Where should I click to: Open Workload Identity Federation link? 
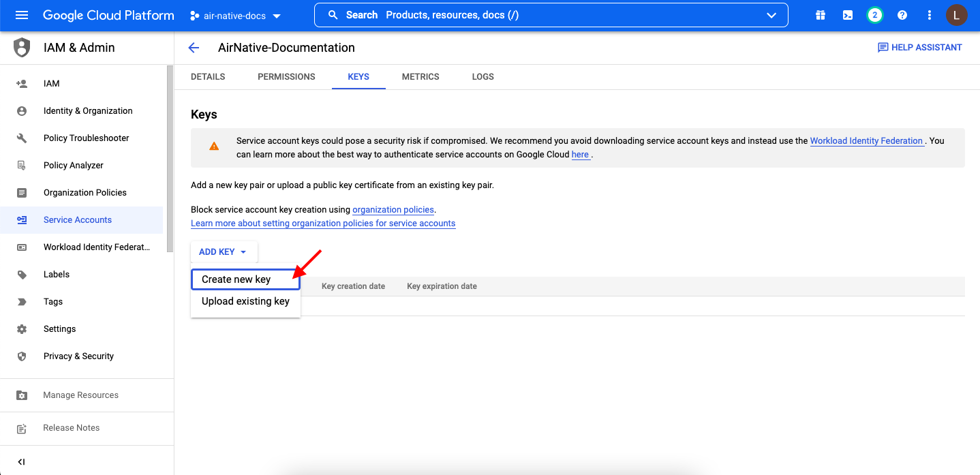[x=866, y=141]
